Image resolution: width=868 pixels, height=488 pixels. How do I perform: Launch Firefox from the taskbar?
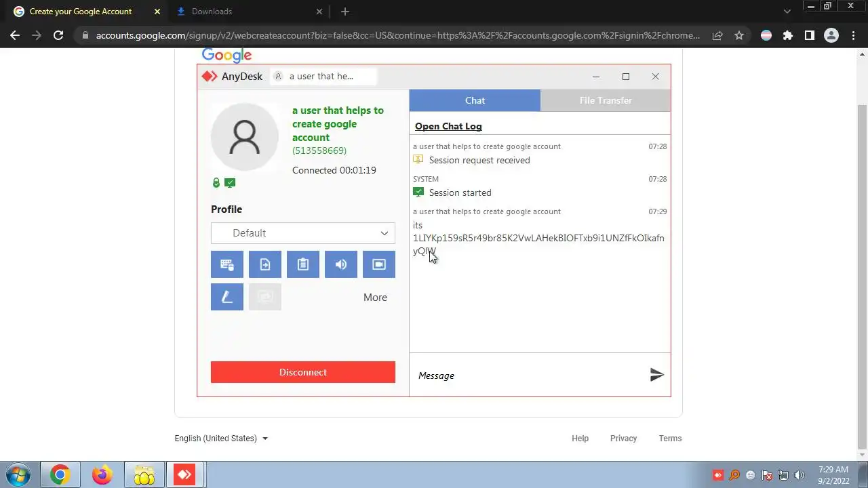click(102, 475)
